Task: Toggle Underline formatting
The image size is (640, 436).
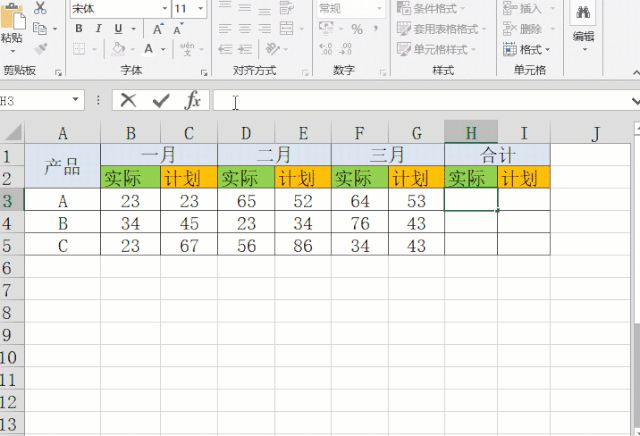Action: coord(116,29)
